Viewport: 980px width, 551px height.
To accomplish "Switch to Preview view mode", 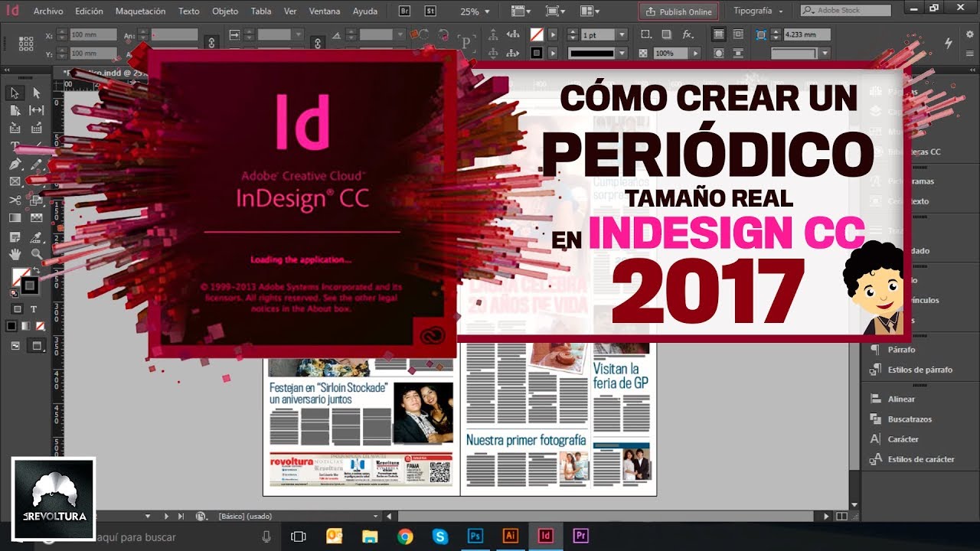I will pyautogui.click(x=36, y=346).
